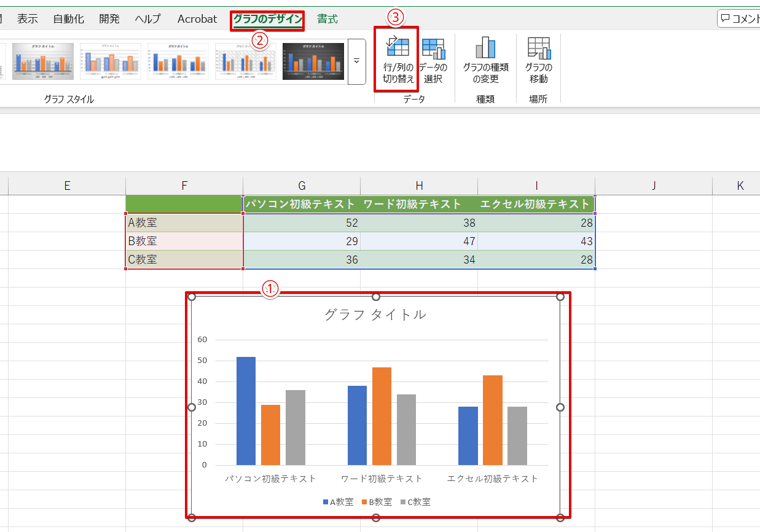Open the 自動化 tab

click(x=68, y=19)
